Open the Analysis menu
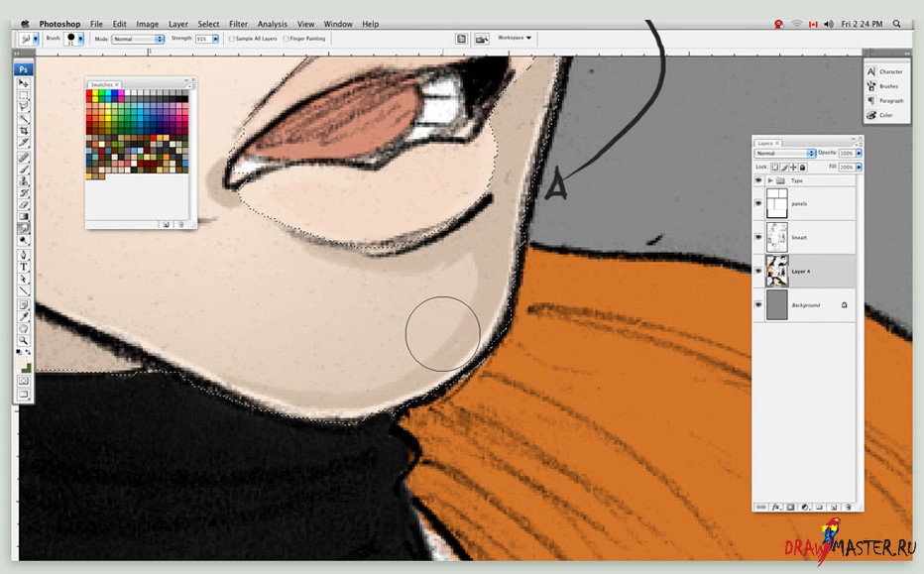Image resolution: width=924 pixels, height=574 pixels. click(273, 24)
